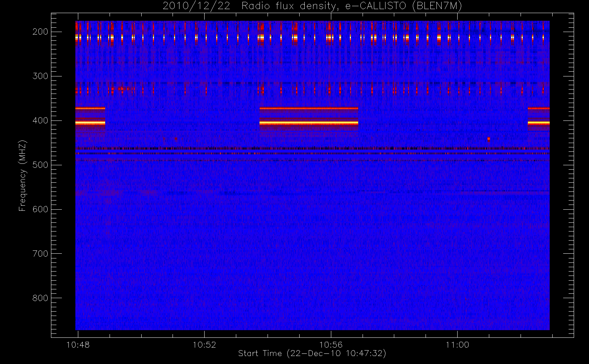Click the "Start Time (22-Dec-10 10:47:32)" x-axis label
The width and height of the screenshot is (589, 364).
click(x=312, y=353)
